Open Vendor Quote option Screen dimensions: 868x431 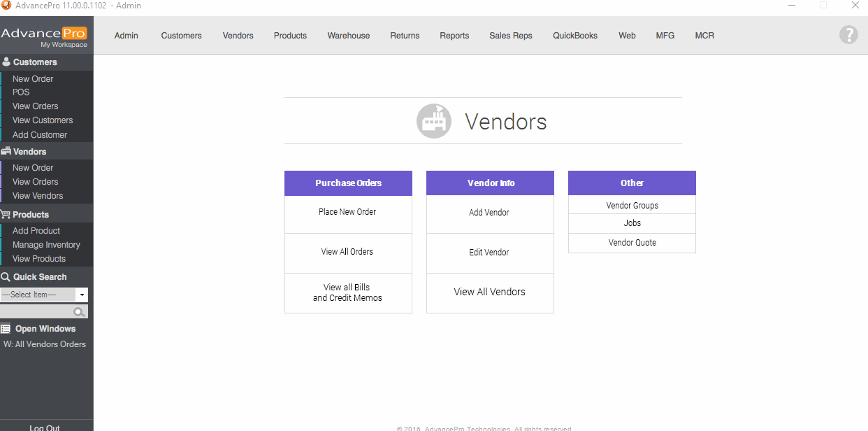pos(632,243)
